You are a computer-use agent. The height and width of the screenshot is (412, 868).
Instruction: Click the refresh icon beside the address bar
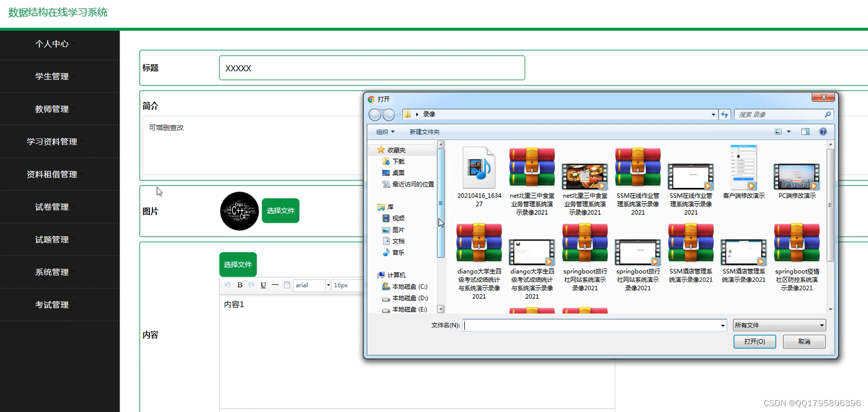click(x=725, y=114)
